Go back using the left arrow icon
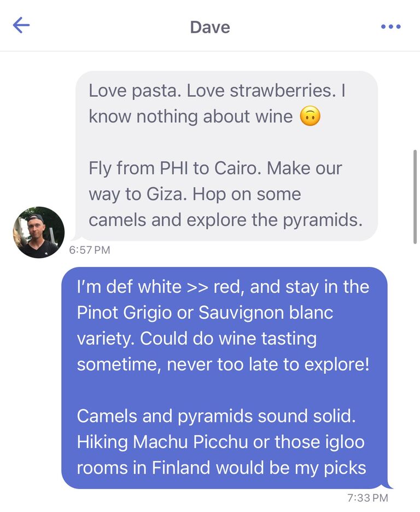The image size is (420, 512). click(x=21, y=26)
